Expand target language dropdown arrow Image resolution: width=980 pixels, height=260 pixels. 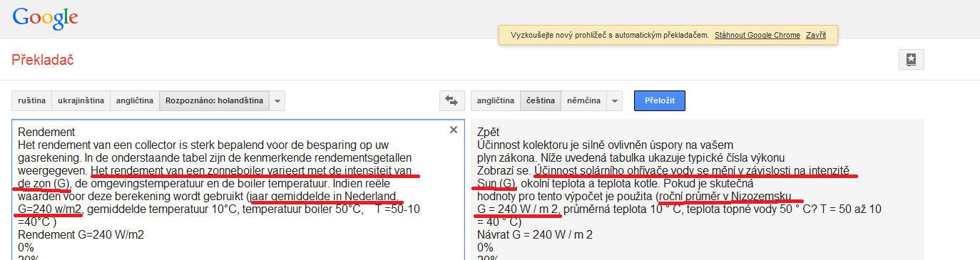point(616,101)
